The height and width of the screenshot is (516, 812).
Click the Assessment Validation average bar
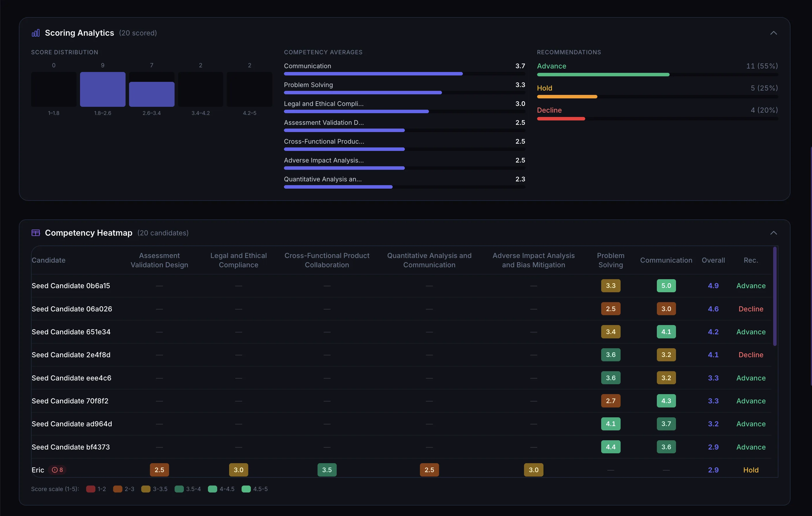tap(404, 130)
